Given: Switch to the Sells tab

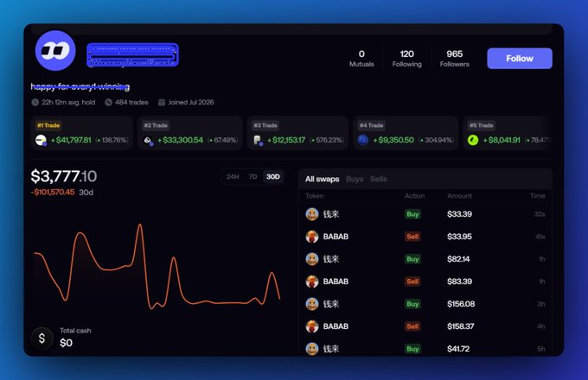Looking at the screenshot, I should pos(379,179).
